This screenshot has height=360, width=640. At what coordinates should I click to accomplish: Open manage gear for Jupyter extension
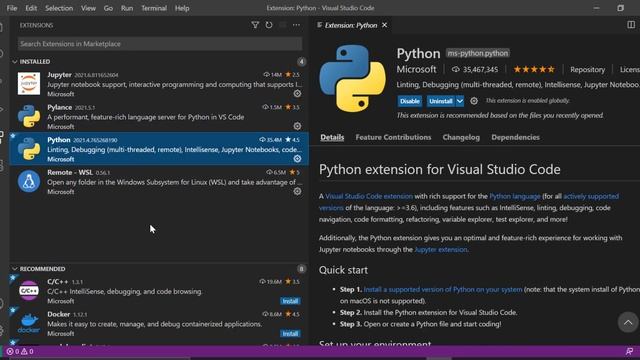coord(297,93)
